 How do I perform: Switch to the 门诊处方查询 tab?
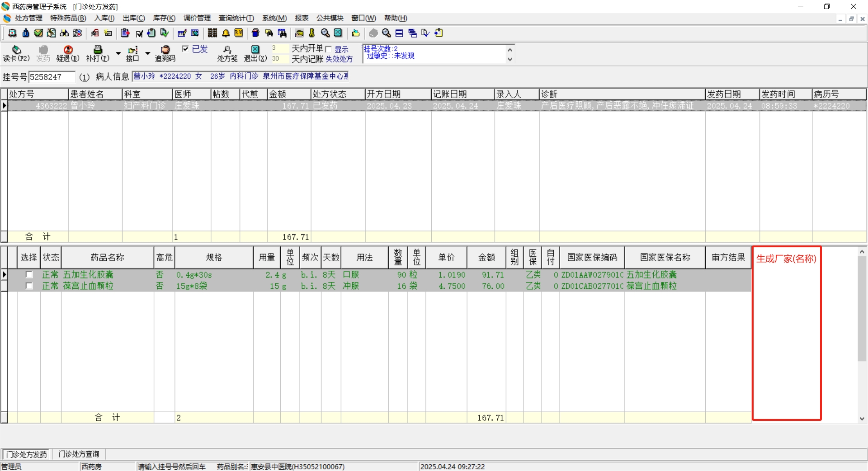pyautogui.click(x=79, y=454)
